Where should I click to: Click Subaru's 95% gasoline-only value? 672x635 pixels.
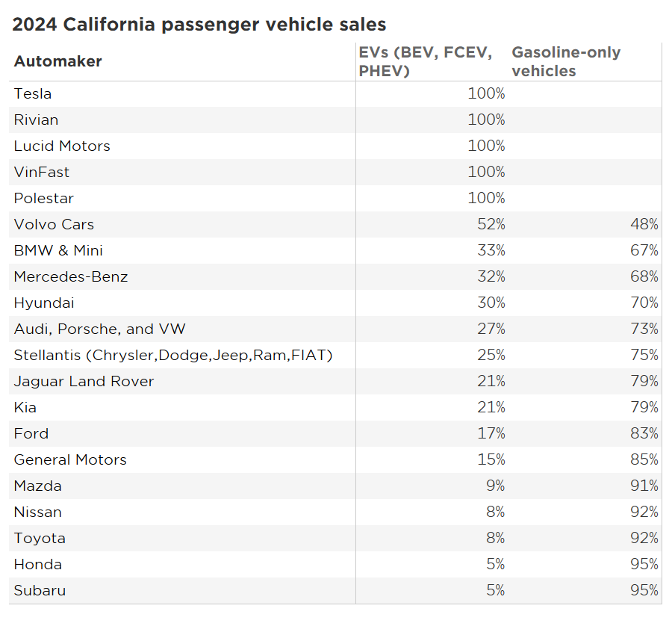pyautogui.click(x=644, y=590)
